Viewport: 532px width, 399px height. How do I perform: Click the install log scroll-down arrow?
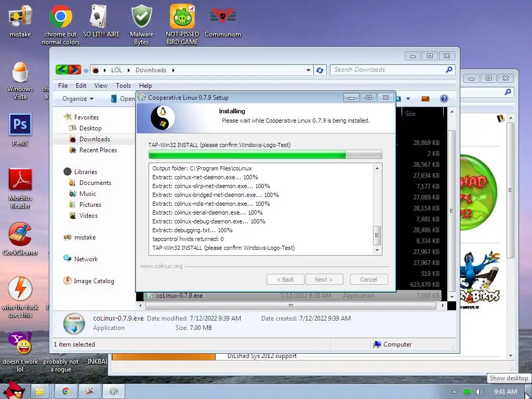click(377, 250)
